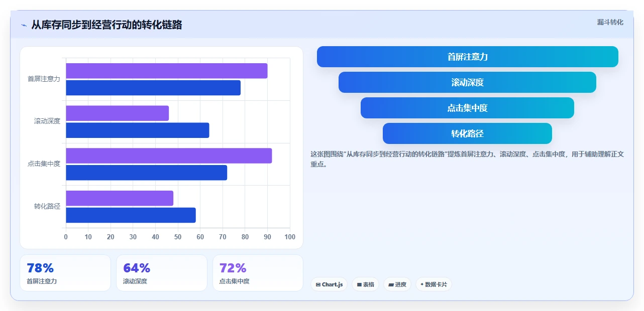The image size is (644, 311).
Task: Click the 0 tick on the x-axis
Action: pos(66,237)
